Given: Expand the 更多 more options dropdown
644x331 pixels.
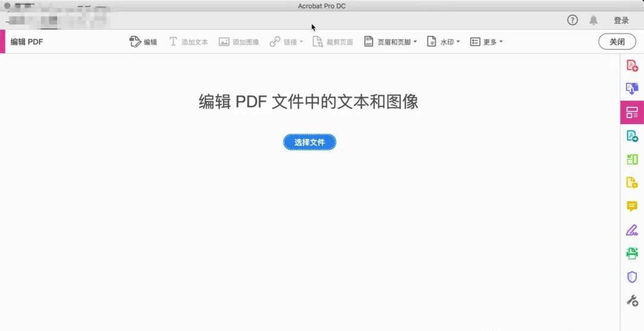Looking at the screenshot, I should coord(487,42).
